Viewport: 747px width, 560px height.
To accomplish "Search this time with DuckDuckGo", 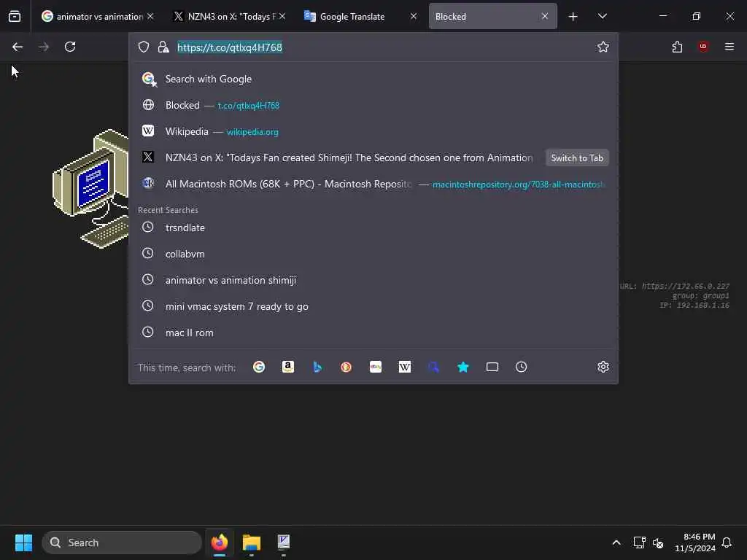I will 347,367.
